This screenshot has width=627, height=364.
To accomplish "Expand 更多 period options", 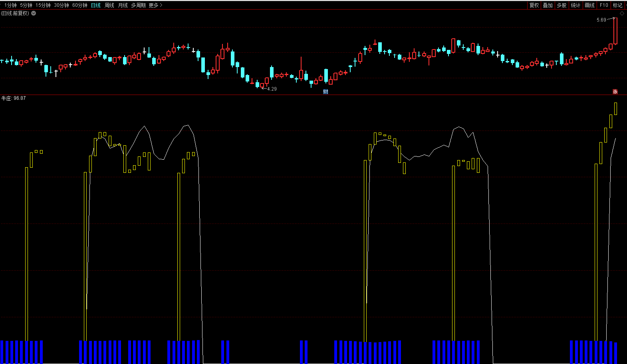I will [155, 5].
